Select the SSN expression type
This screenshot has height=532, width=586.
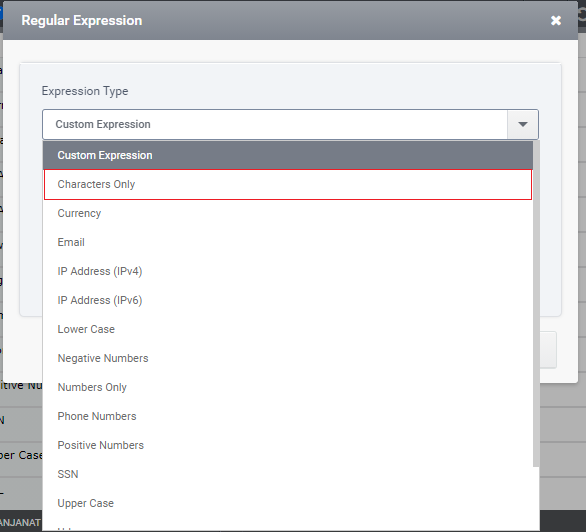point(288,474)
